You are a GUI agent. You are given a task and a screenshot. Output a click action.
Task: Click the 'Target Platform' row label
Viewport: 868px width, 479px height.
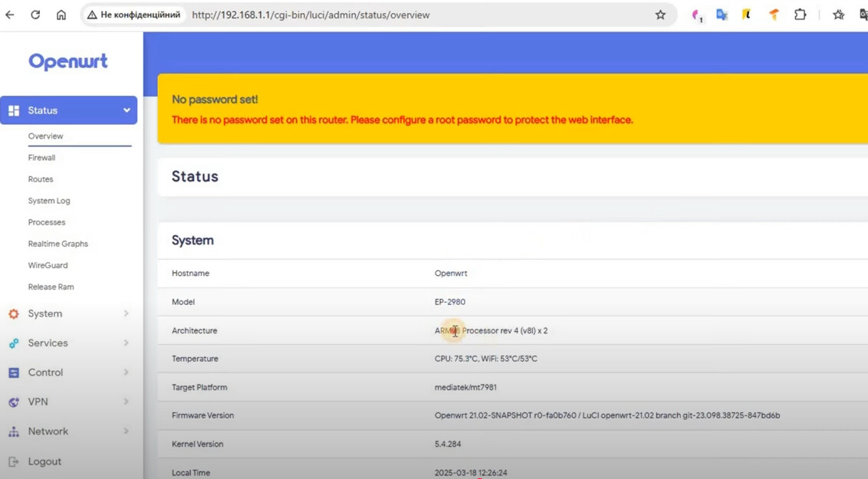(x=199, y=388)
